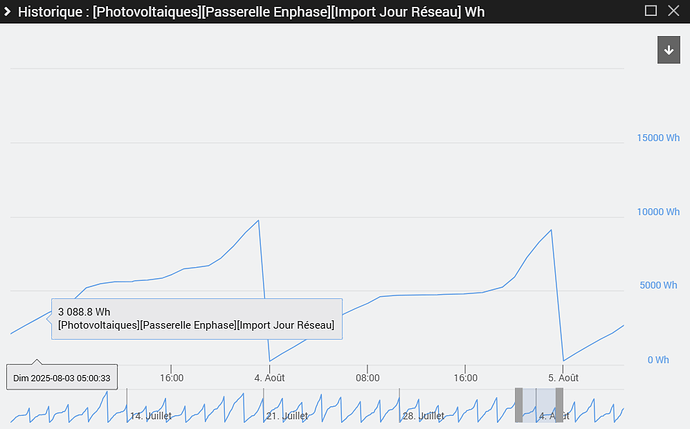Click the Historique window title text

pos(251,12)
